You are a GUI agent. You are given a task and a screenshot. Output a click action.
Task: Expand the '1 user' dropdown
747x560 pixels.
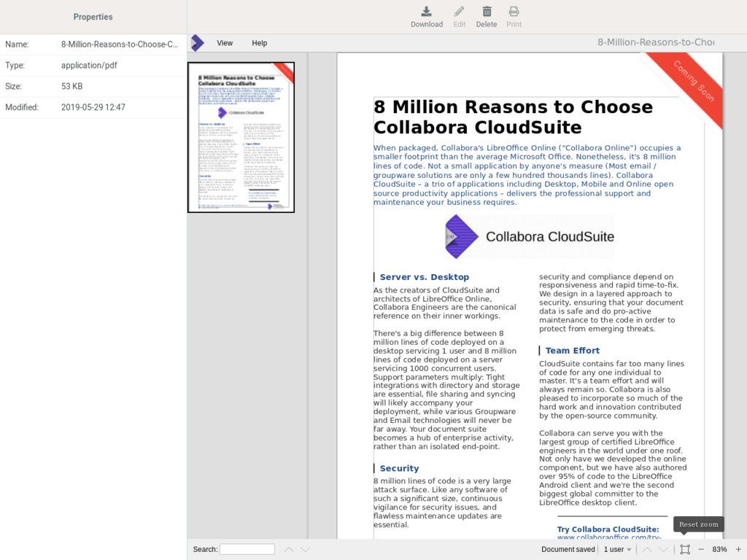[617, 549]
